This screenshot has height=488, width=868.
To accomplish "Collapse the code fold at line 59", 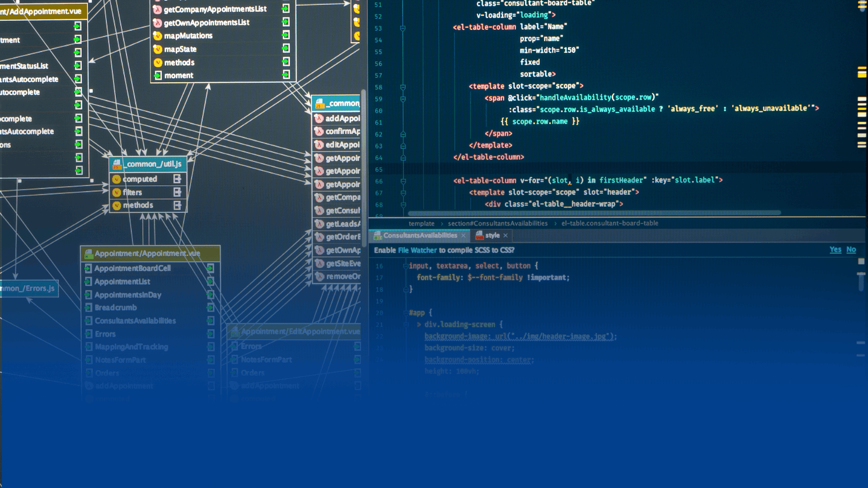I will [403, 99].
